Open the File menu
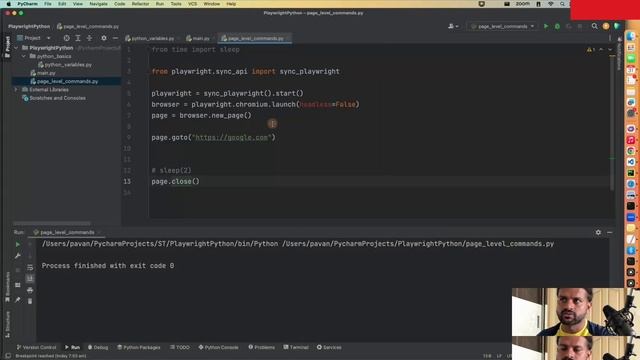The height and width of the screenshot is (360, 640). pos(48,4)
